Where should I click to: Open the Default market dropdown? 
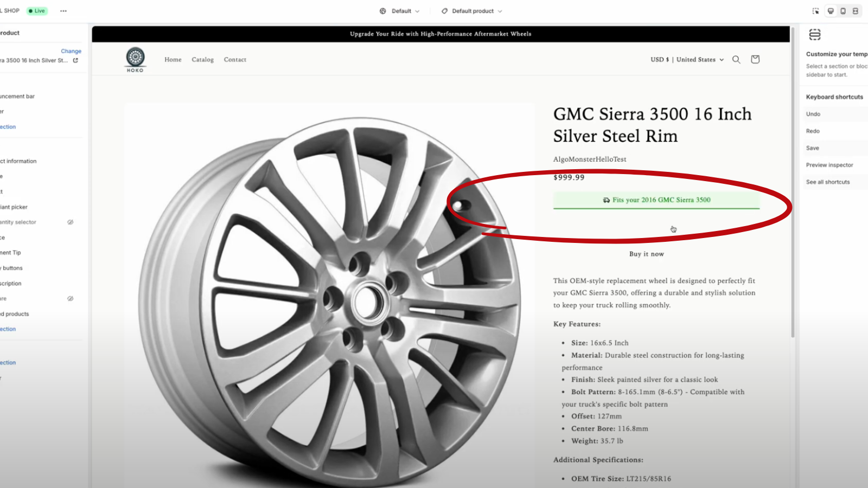pos(400,11)
